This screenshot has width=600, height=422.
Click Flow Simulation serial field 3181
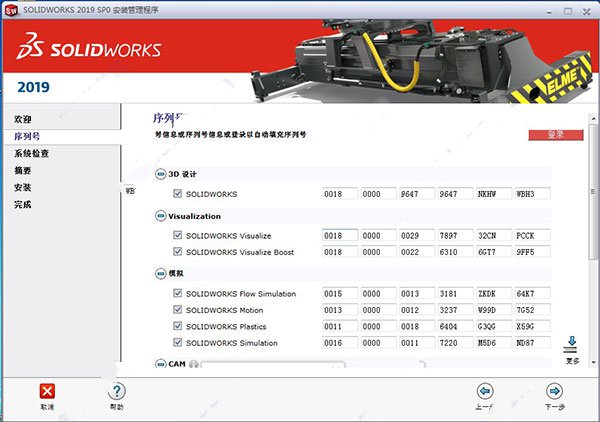[455, 293]
